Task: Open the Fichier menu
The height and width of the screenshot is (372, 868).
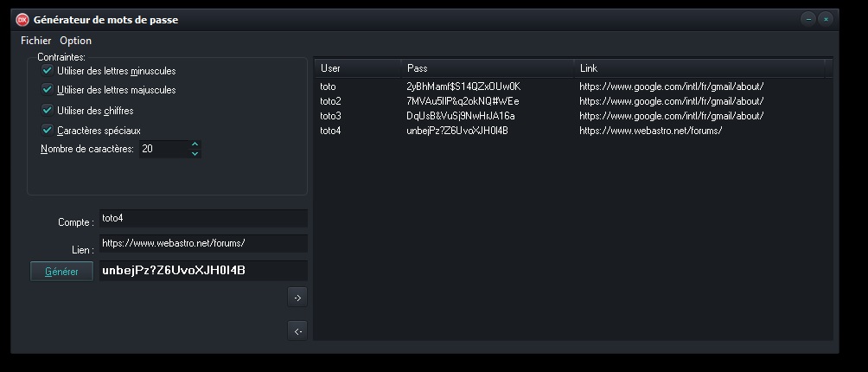Action: point(36,41)
